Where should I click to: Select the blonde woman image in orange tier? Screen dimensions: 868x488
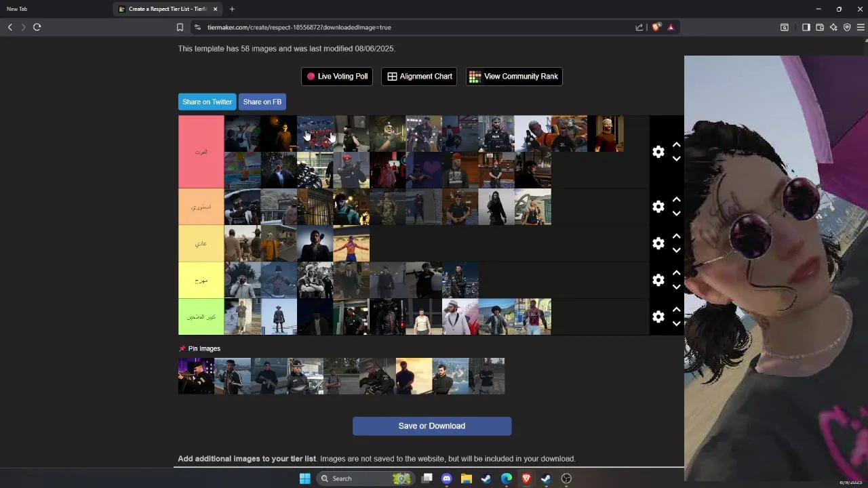click(x=533, y=207)
